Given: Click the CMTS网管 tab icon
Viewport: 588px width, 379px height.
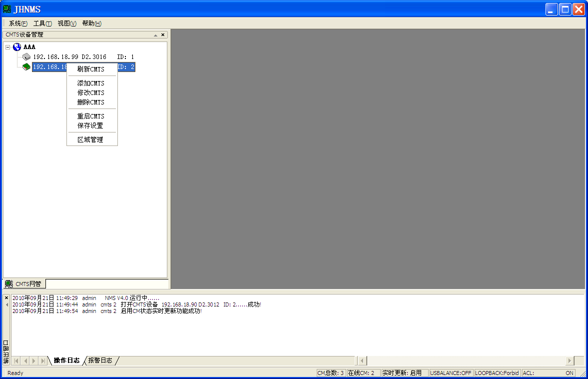Looking at the screenshot, I should coord(9,283).
